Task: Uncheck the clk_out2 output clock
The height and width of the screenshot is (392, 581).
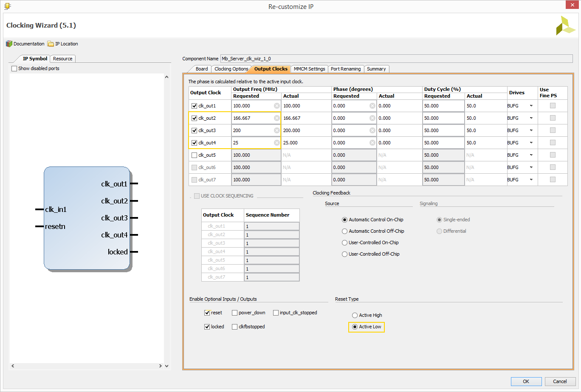Action: point(195,118)
